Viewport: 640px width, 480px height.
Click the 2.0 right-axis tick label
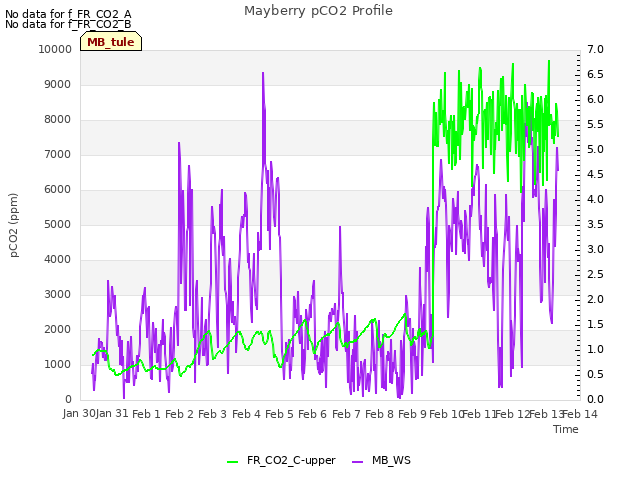coord(595,299)
